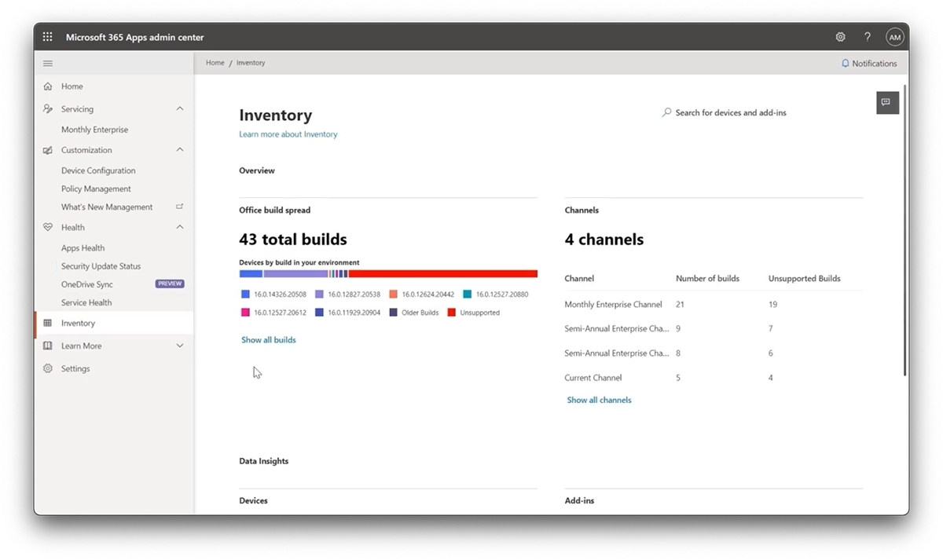Go to Policy Management

[96, 188]
